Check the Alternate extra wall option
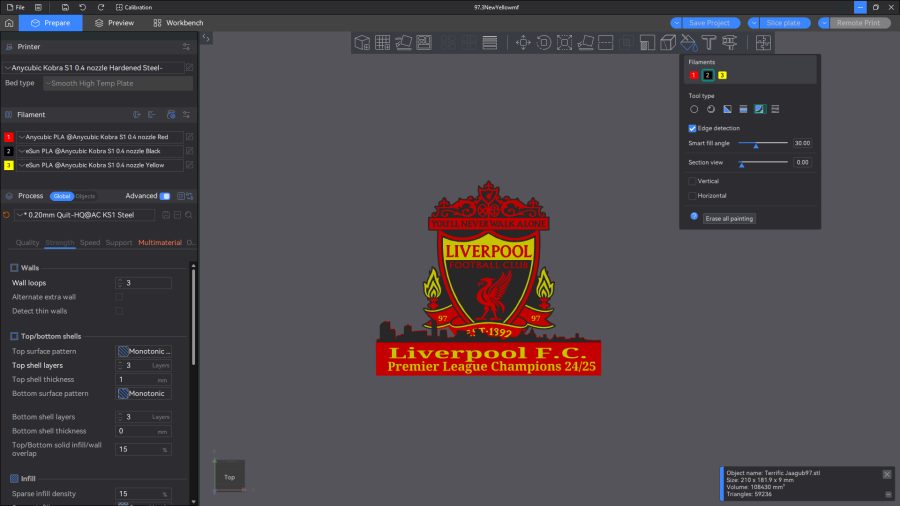The height and width of the screenshot is (506, 900). [x=119, y=297]
